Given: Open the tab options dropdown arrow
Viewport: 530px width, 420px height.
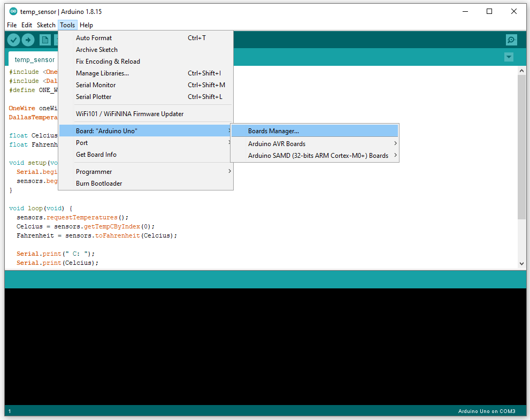Looking at the screenshot, I should [x=509, y=57].
